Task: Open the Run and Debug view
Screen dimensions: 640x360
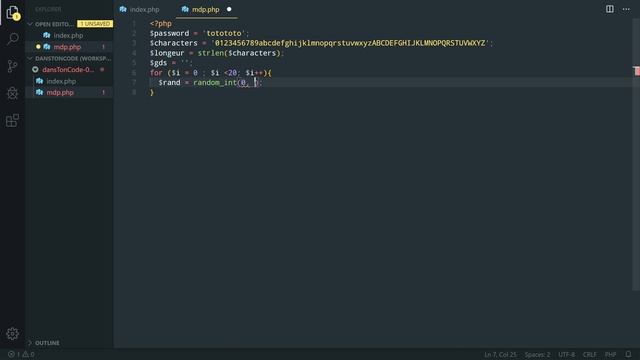Action: [13, 93]
